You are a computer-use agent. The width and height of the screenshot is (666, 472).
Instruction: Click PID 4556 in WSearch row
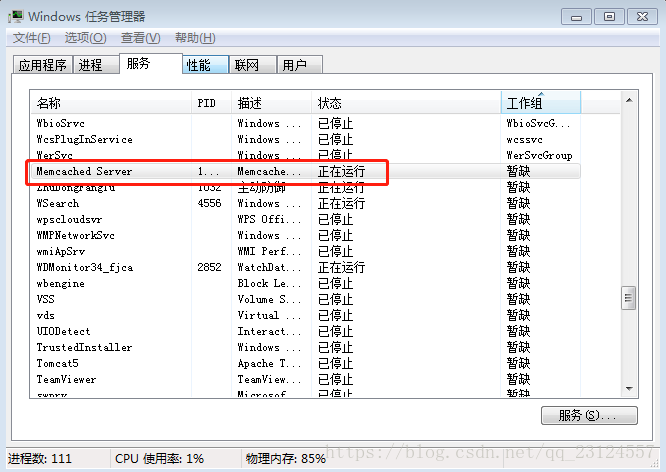(209, 203)
